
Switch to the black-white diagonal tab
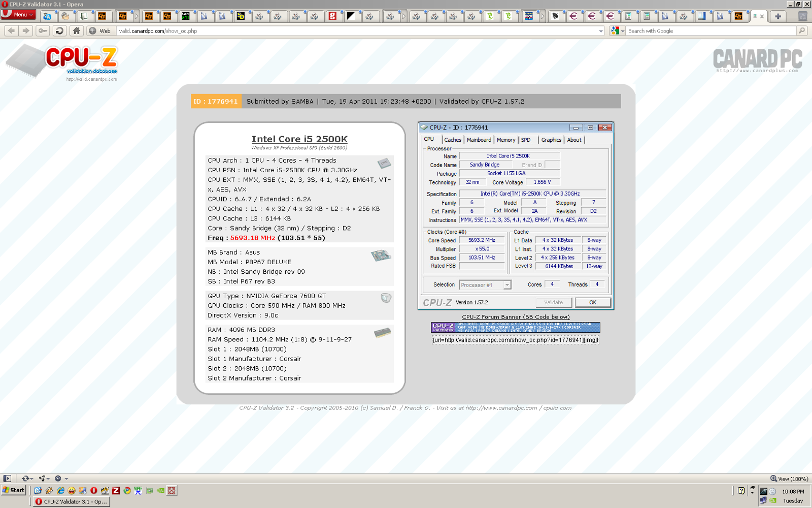pos(351,16)
